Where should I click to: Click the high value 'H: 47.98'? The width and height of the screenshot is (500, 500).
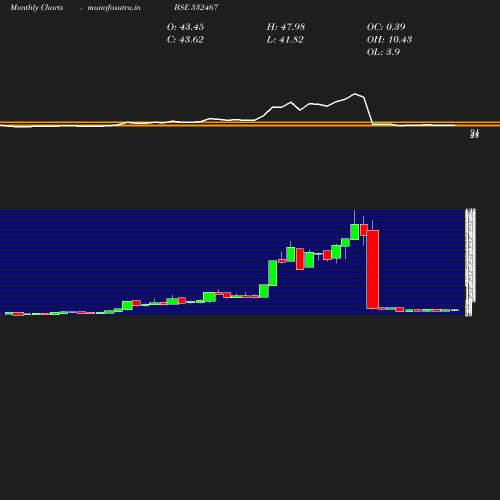tap(286, 27)
